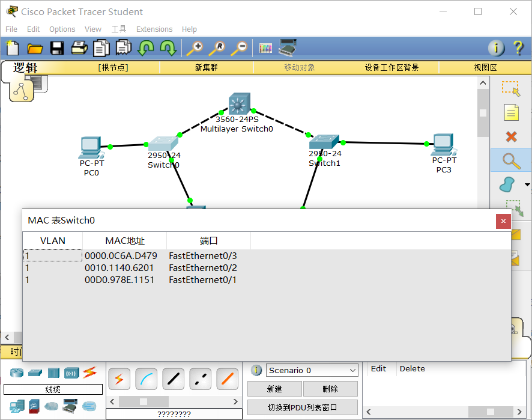Click the [根节点] button

click(113, 67)
